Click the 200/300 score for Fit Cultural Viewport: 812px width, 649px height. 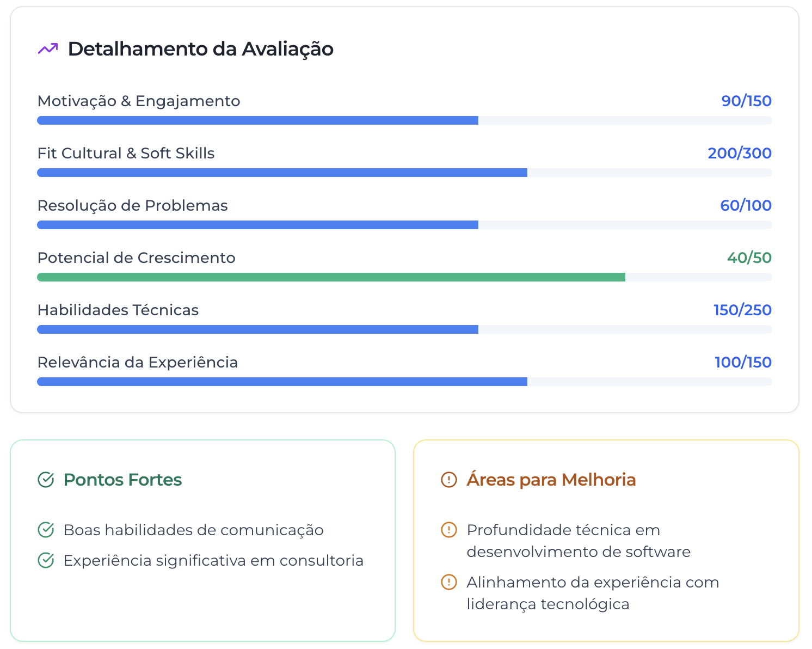pos(739,153)
